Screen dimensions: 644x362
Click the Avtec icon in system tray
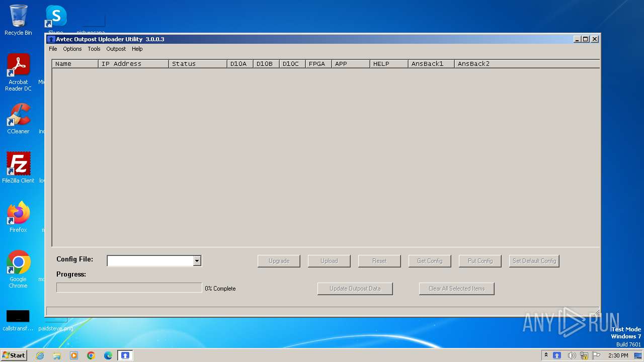tap(557, 355)
